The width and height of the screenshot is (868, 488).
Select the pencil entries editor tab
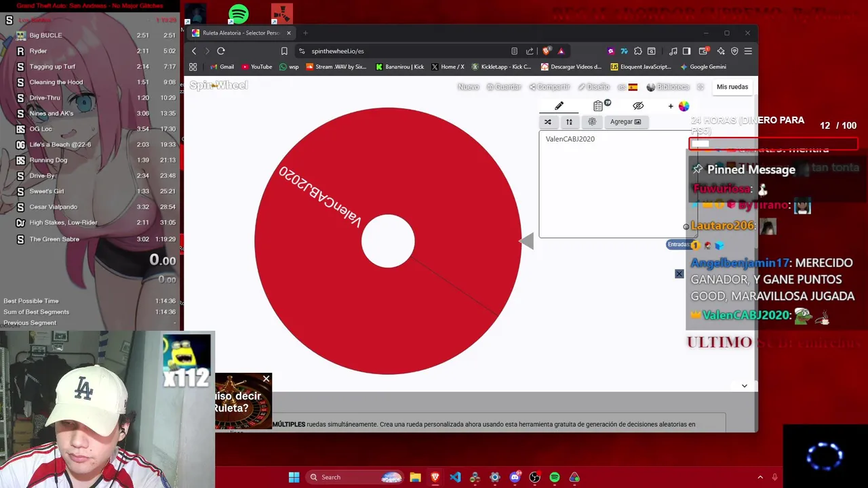pyautogui.click(x=559, y=106)
